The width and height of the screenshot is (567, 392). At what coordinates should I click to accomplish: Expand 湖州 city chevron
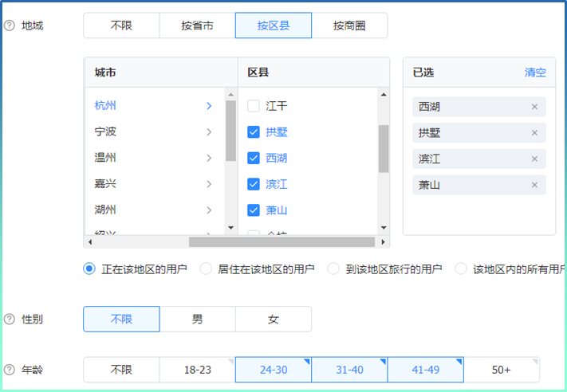pyautogui.click(x=209, y=210)
